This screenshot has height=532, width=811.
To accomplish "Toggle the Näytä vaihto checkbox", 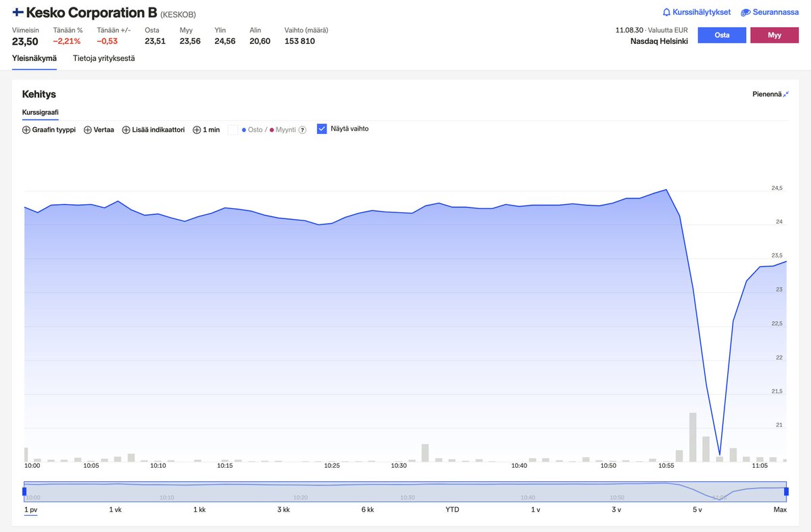I will [322, 128].
